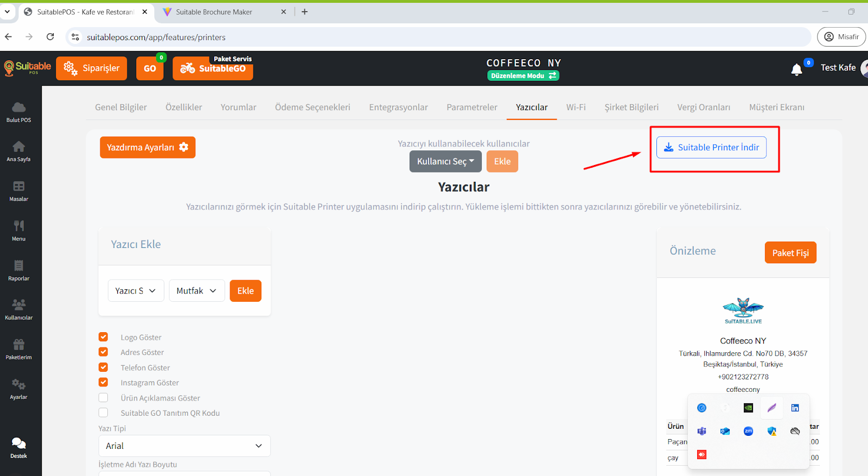Open the Kullanıcı Seç dropdown
The image size is (868, 476).
click(445, 161)
